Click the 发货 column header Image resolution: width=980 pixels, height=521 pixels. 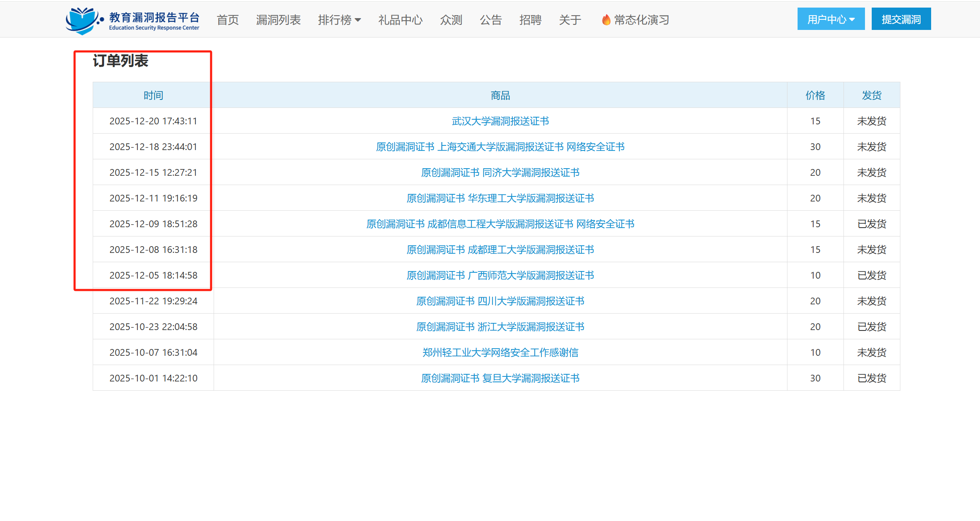point(871,96)
